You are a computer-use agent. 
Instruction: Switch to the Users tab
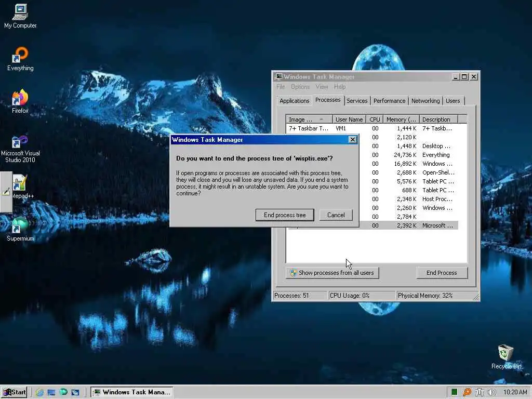point(453,101)
